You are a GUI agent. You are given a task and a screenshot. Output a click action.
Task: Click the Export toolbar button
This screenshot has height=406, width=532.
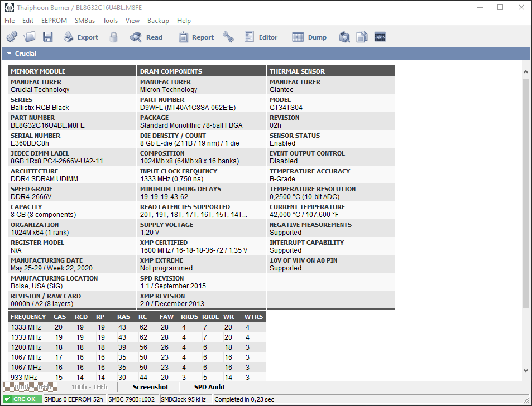coord(81,37)
